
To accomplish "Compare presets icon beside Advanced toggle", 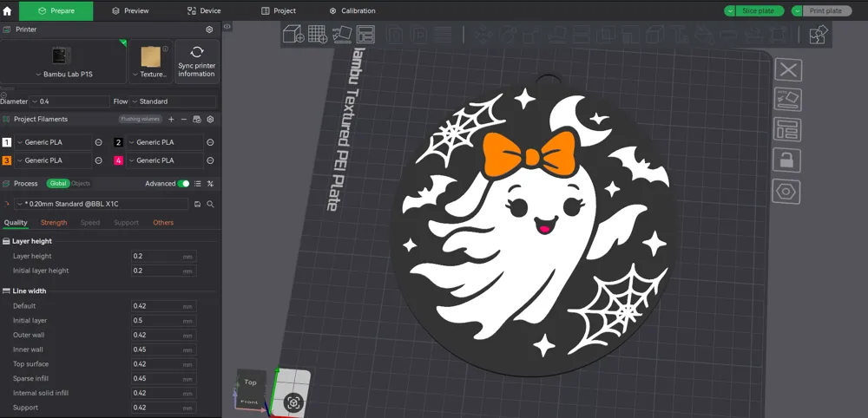I will coord(210,184).
